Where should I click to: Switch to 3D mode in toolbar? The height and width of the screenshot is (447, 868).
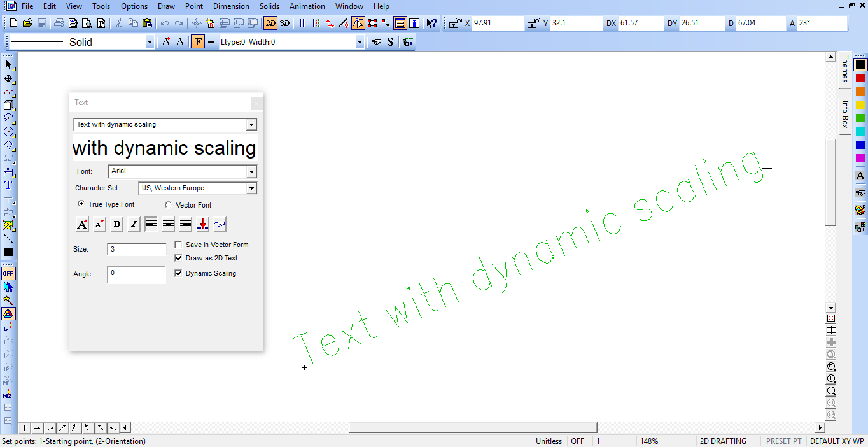(284, 24)
